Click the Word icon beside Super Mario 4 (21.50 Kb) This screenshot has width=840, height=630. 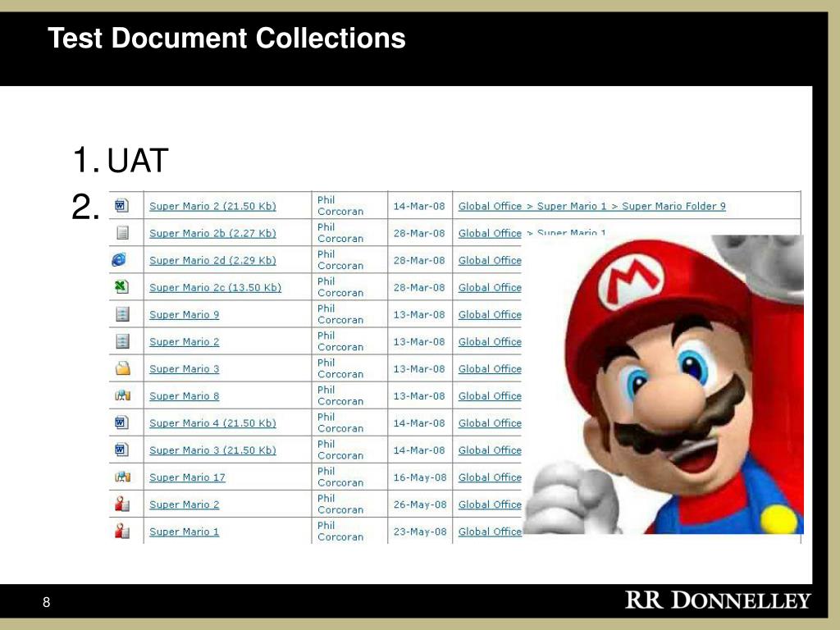point(121,422)
